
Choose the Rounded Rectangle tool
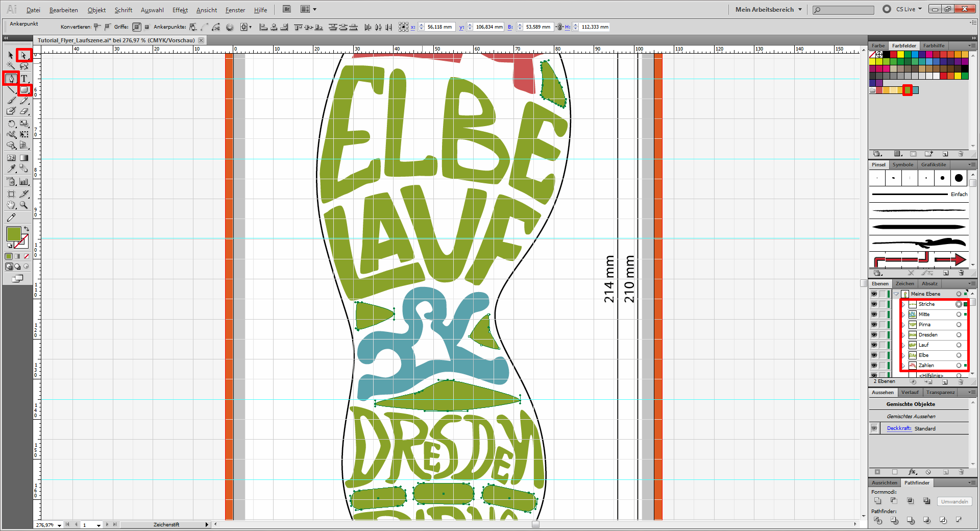(24, 90)
